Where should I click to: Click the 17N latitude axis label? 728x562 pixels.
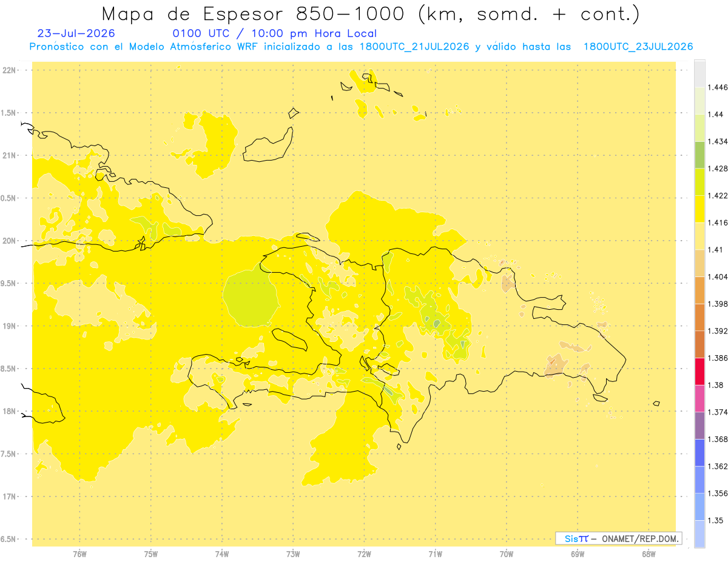click(10, 497)
